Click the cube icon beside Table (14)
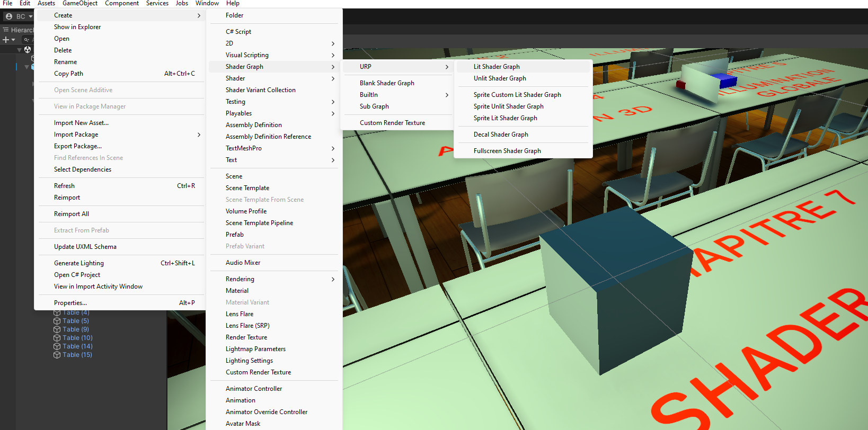 57,346
